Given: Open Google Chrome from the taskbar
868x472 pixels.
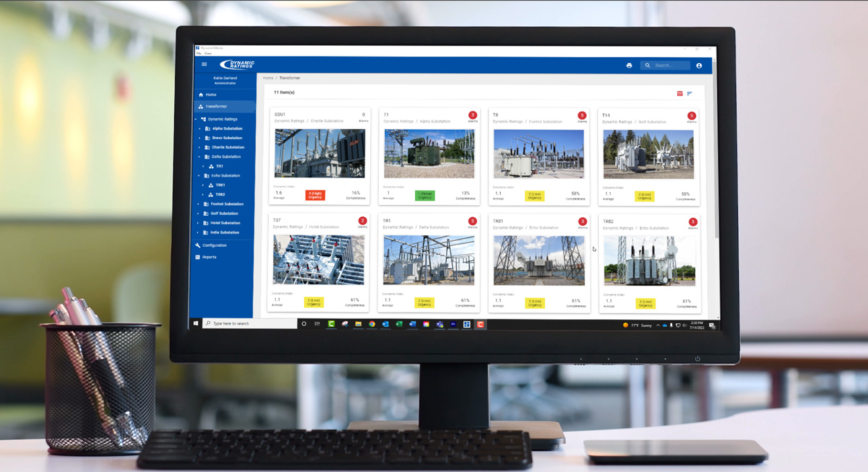Looking at the screenshot, I should pos(371,324).
